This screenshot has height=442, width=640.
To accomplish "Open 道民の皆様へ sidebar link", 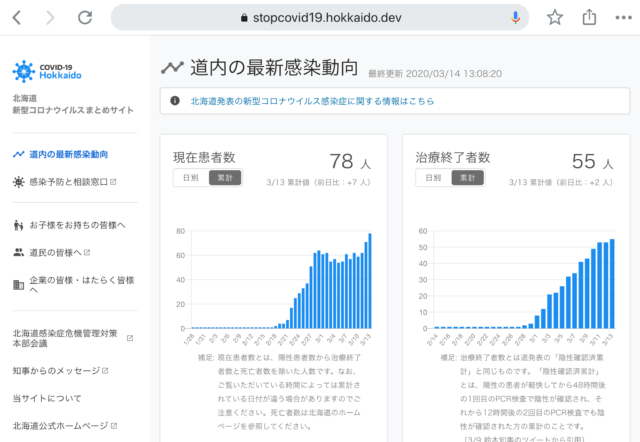I will 60,252.
